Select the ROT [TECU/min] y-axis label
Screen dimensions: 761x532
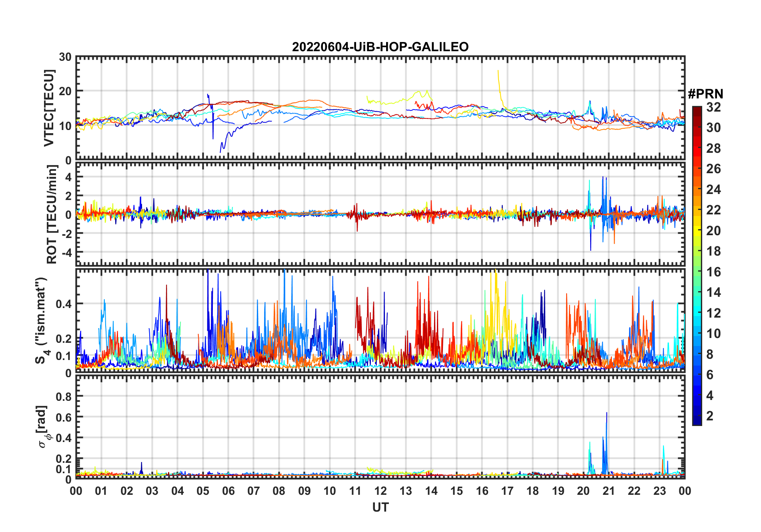52,214
